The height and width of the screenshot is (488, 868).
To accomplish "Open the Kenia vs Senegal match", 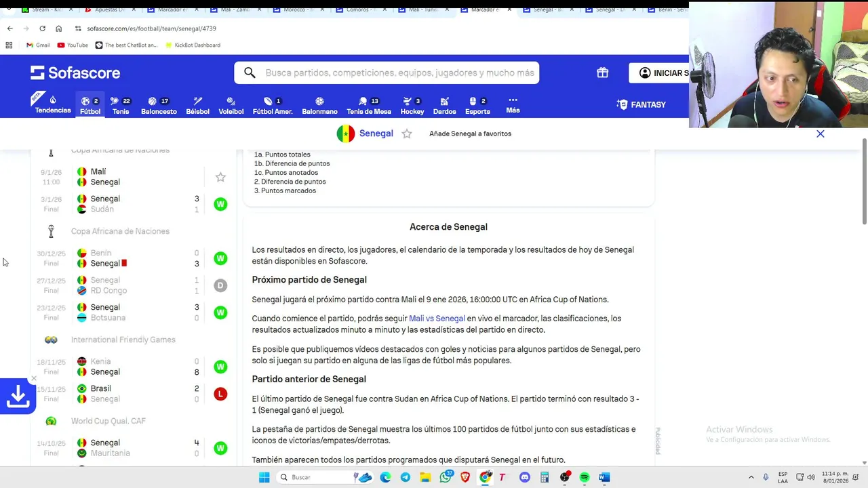I will pos(134,367).
